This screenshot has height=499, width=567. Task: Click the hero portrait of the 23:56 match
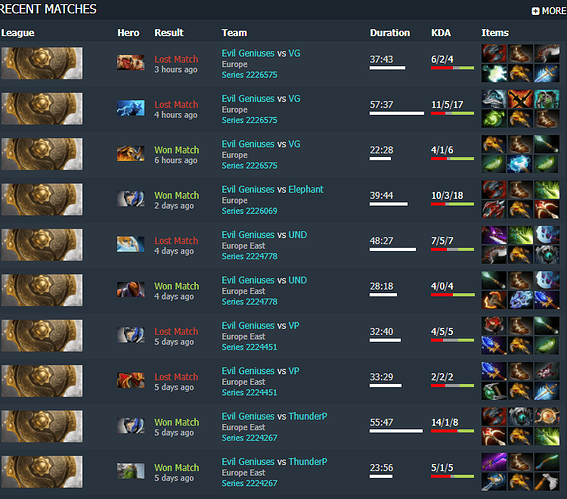(x=131, y=471)
